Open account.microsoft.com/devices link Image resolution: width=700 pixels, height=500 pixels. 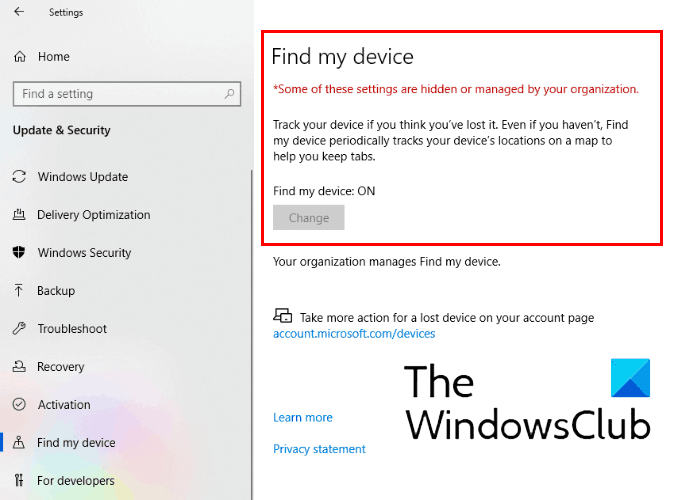coord(354,333)
